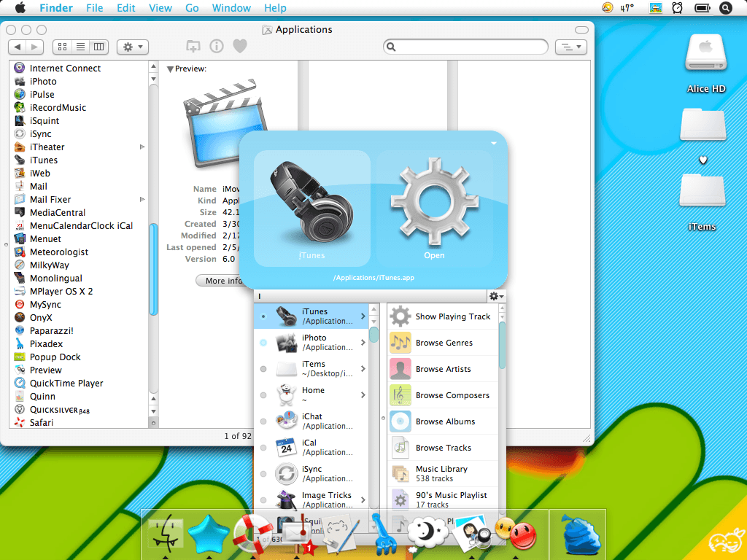Image resolution: width=747 pixels, height=560 pixels.
Task: Expand the iTunes result child arrow
Action: tap(363, 316)
